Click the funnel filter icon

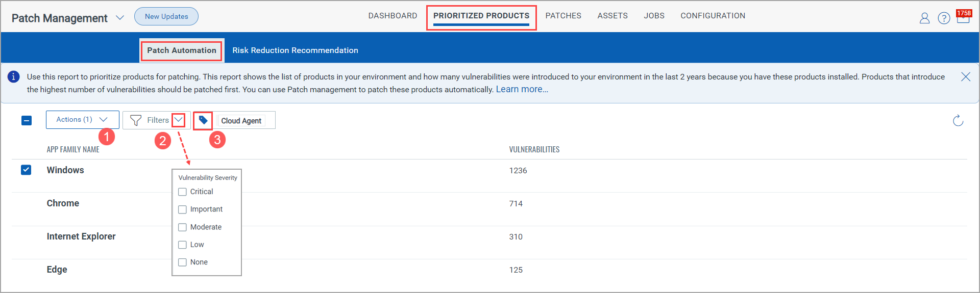136,120
